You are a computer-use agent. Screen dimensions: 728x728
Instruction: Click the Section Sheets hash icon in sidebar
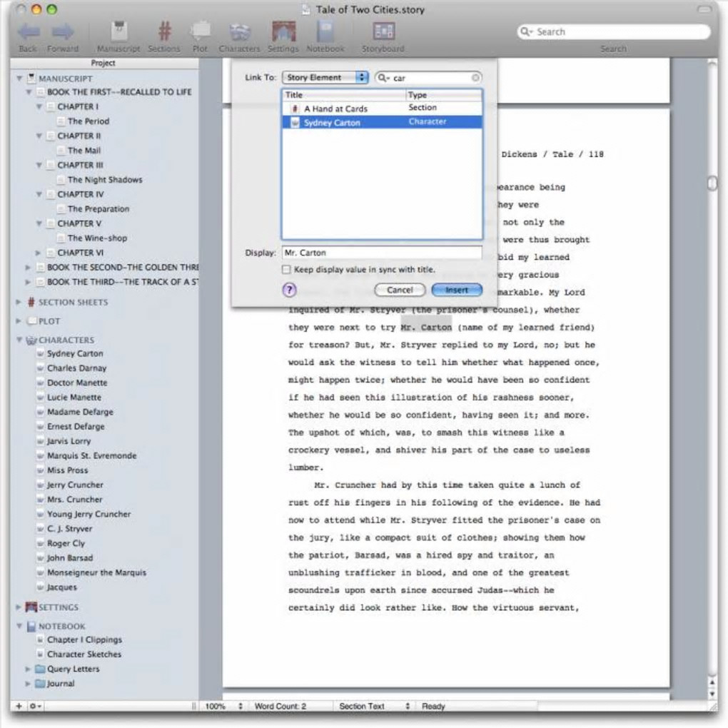pos(31,302)
